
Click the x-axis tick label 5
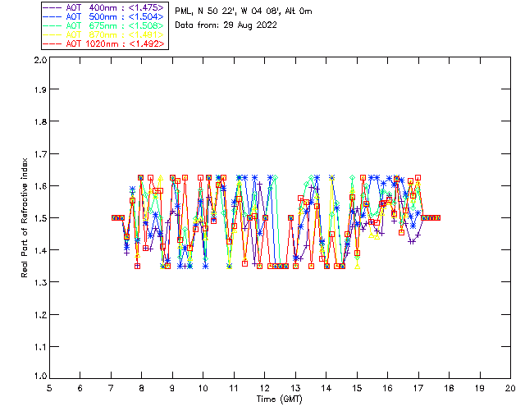coord(49,388)
